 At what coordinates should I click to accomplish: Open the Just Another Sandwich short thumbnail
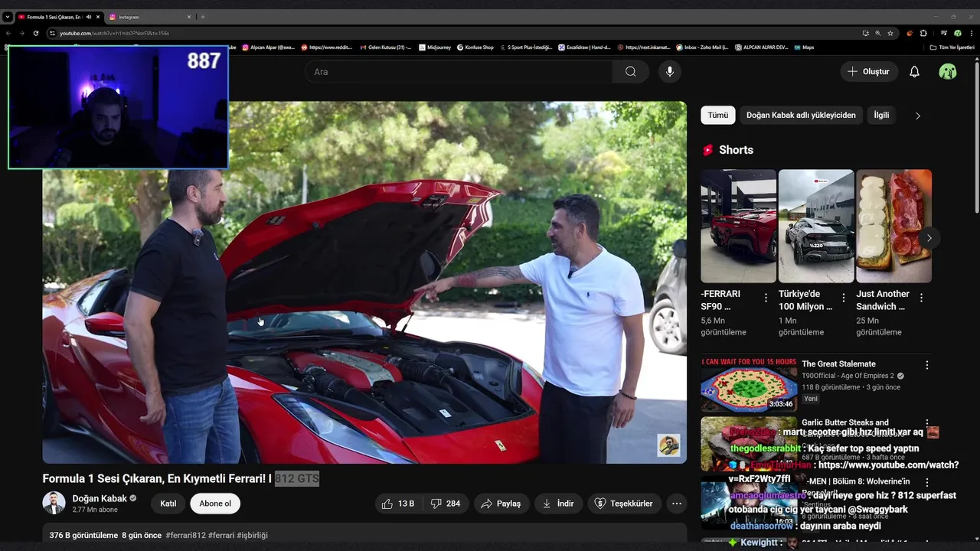(x=893, y=227)
